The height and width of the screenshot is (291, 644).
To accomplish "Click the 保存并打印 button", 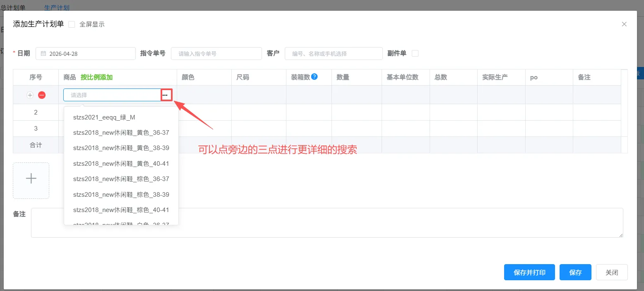I will 529,272.
